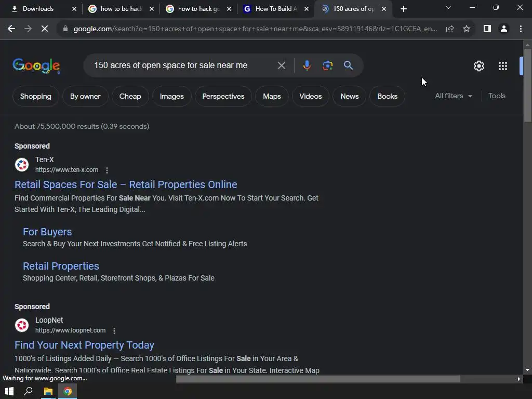Click the Ten-X site favicon
532x399 pixels.
(x=22, y=165)
